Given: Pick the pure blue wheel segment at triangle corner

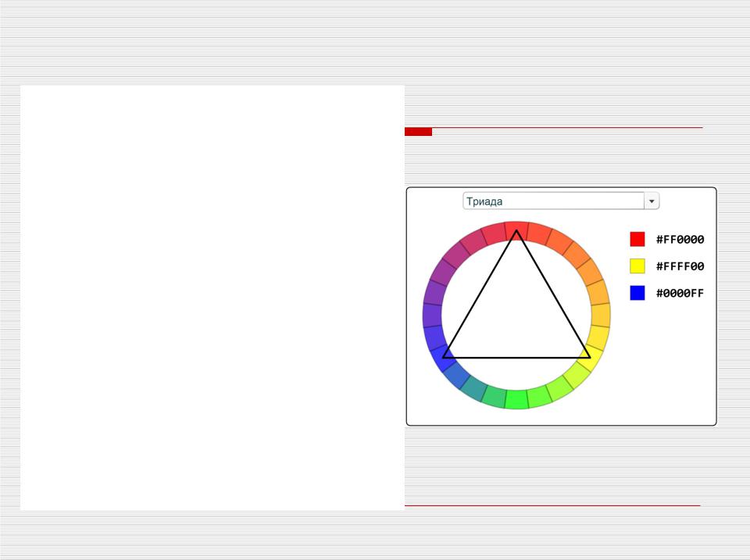Looking at the screenshot, I should point(443,358).
